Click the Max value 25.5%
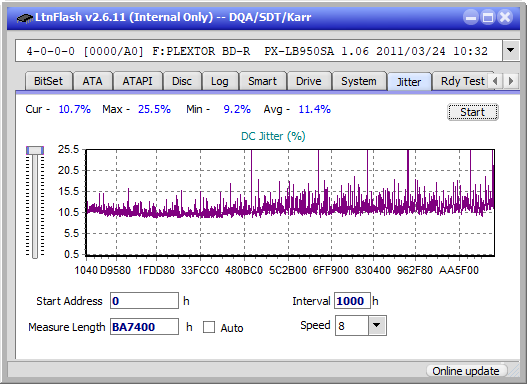Viewport: 527px width, 384px height. click(154, 109)
